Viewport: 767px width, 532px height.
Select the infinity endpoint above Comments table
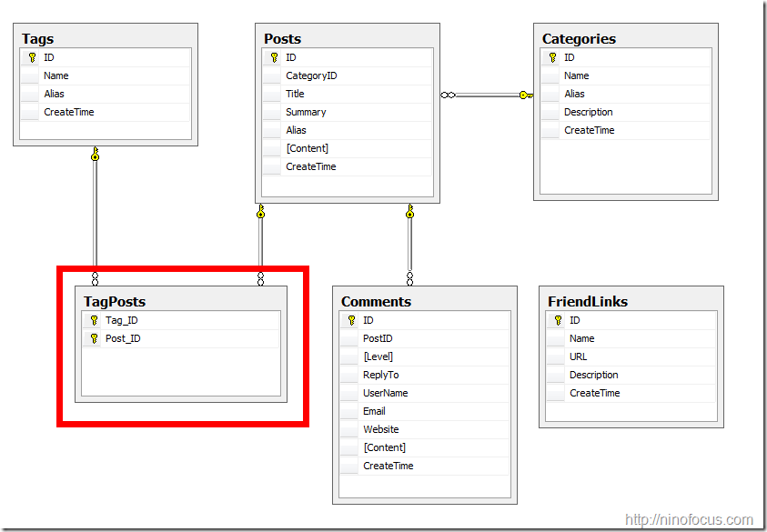point(410,278)
